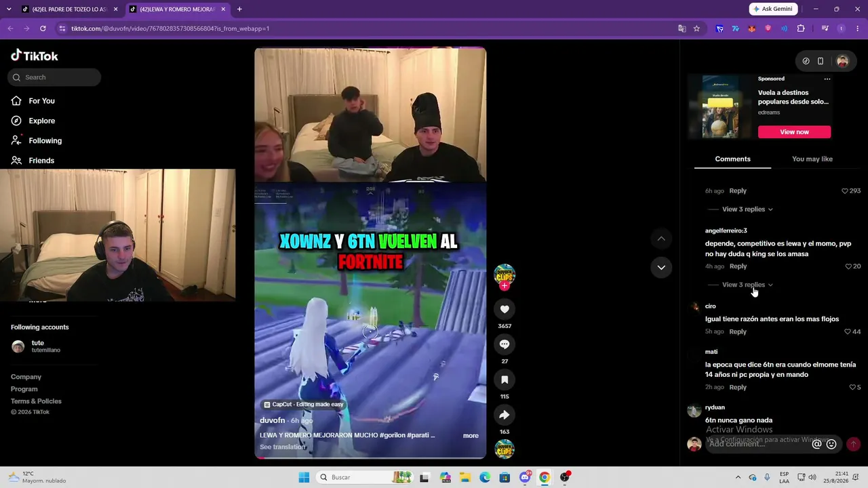
Task: Go to the previous video
Action: click(x=661, y=239)
